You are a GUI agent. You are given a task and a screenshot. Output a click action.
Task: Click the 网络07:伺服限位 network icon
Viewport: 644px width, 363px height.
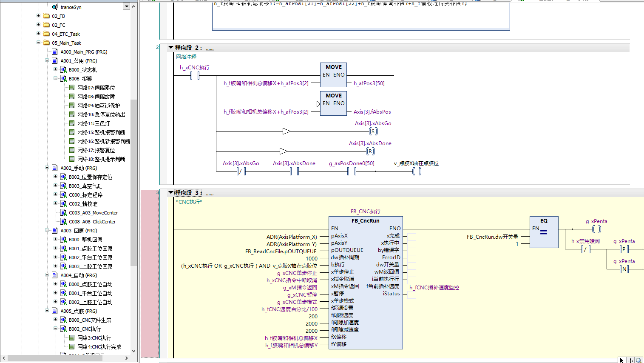pyautogui.click(x=72, y=87)
